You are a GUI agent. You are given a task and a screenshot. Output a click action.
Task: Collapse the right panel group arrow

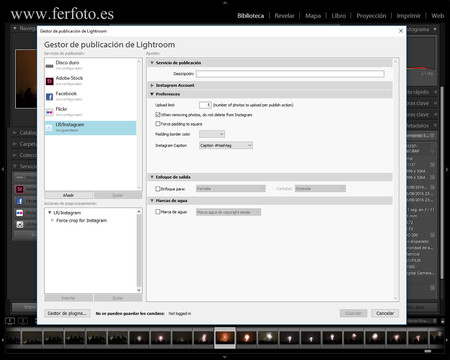(x=447, y=169)
